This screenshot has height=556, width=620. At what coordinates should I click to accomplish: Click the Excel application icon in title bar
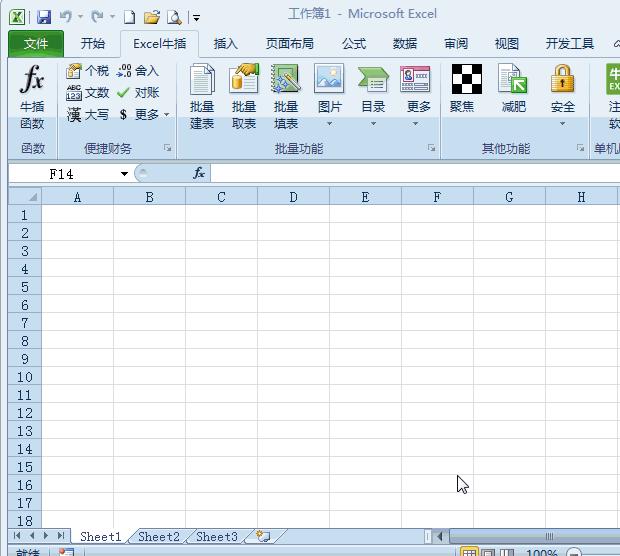click(17, 17)
